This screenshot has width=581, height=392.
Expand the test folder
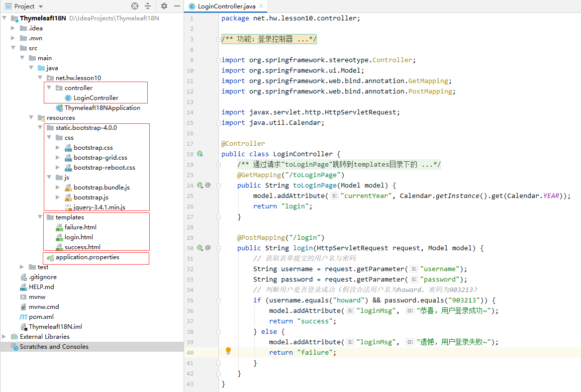tap(22, 267)
